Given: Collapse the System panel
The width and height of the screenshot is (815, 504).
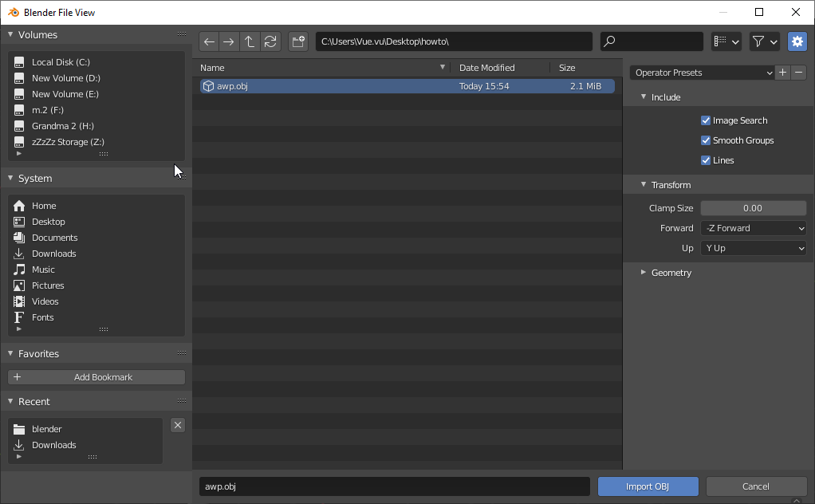Looking at the screenshot, I should click(10, 178).
